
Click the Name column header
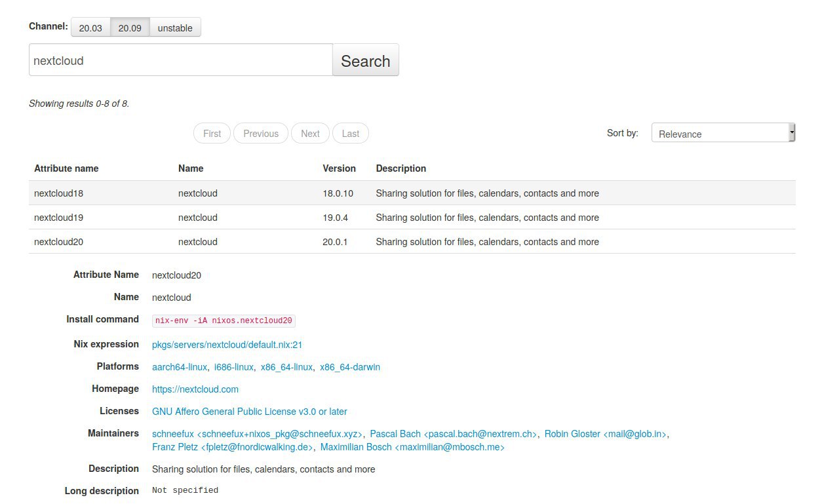191,168
